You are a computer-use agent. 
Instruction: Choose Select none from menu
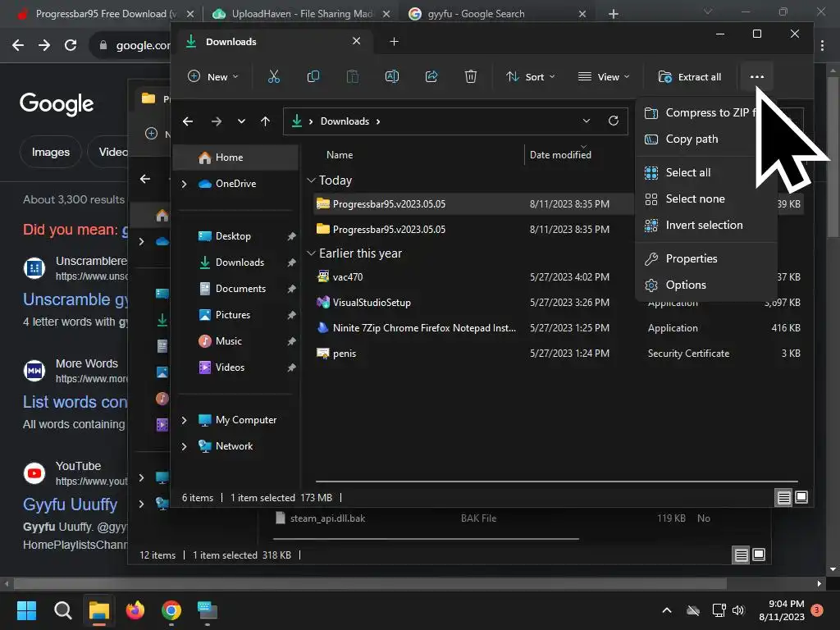point(706,199)
